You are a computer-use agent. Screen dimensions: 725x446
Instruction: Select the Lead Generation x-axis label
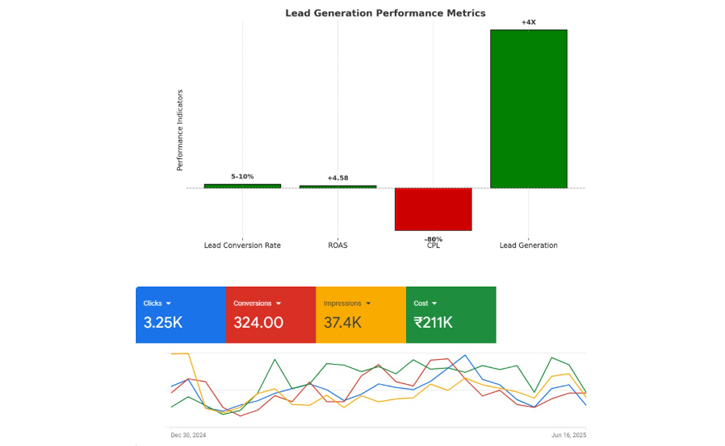[528, 246]
